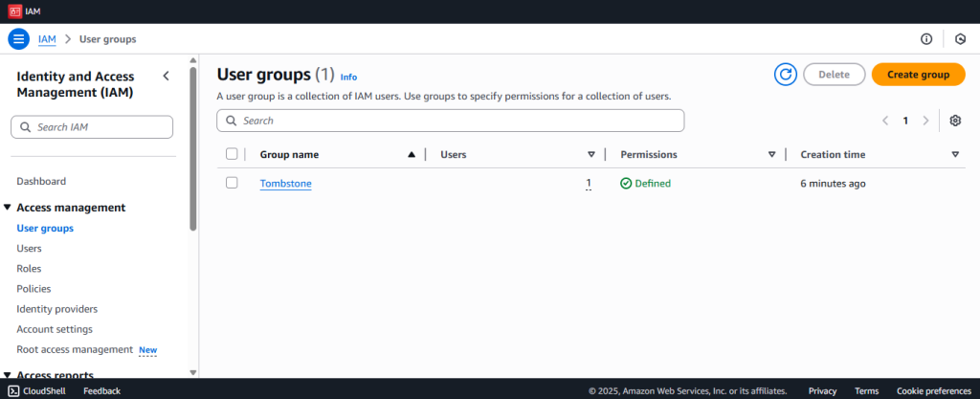This screenshot has width=980, height=399.
Task: Collapse the IAM navigation sidebar
Action: pyautogui.click(x=166, y=77)
